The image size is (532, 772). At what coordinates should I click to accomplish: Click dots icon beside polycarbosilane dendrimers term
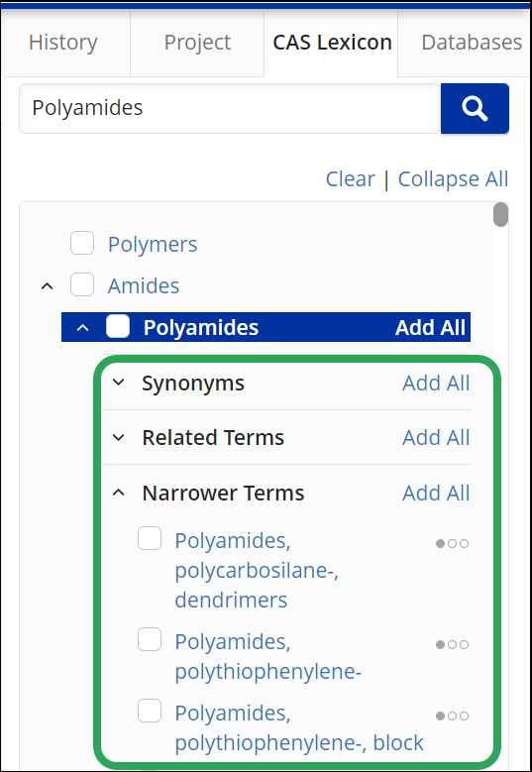point(453,543)
